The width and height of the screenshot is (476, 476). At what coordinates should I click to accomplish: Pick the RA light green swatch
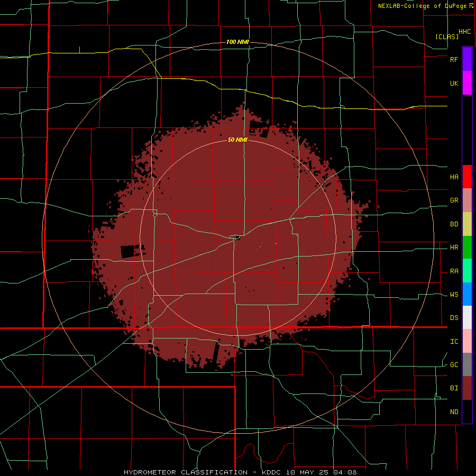pyautogui.click(x=467, y=271)
